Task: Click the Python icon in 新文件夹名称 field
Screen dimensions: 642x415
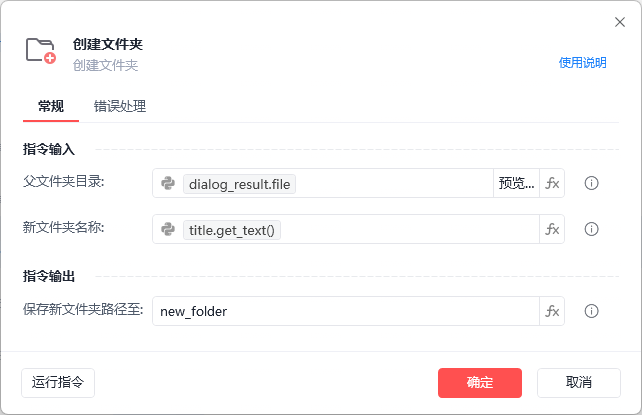Action: pos(168,229)
